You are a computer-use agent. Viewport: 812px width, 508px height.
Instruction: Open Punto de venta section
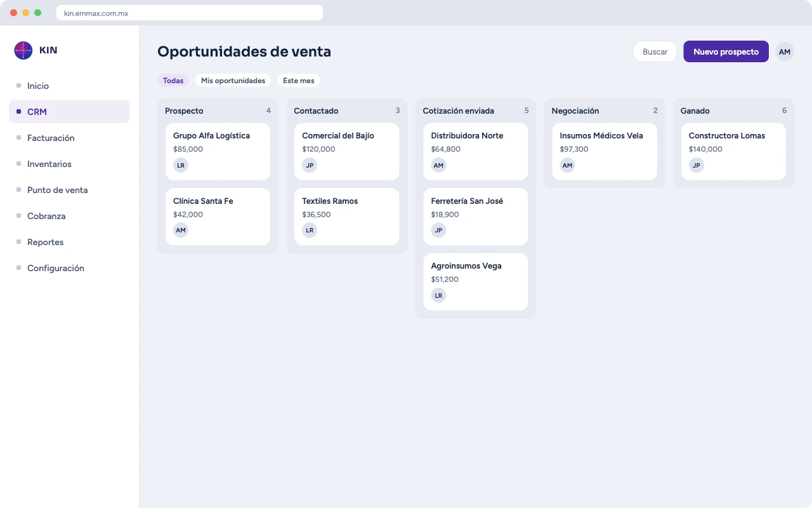[69, 190]
